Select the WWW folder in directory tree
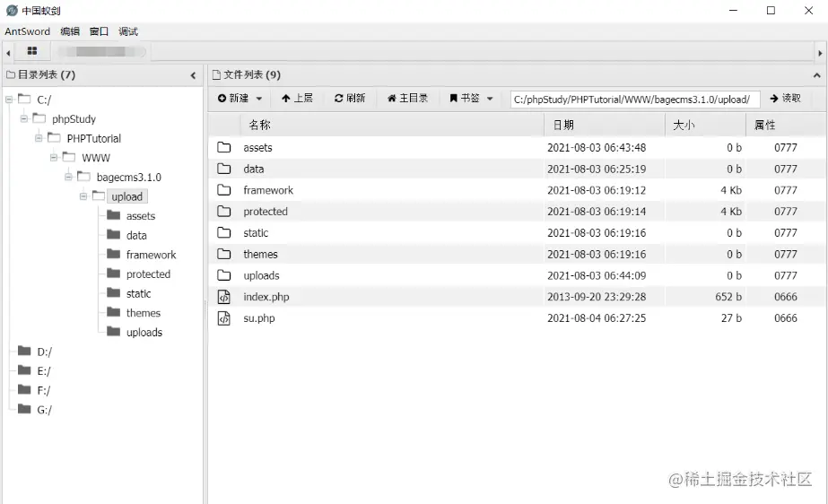This screenshot has height=504, width=828. pyautogui.click(x=96, y=158)
